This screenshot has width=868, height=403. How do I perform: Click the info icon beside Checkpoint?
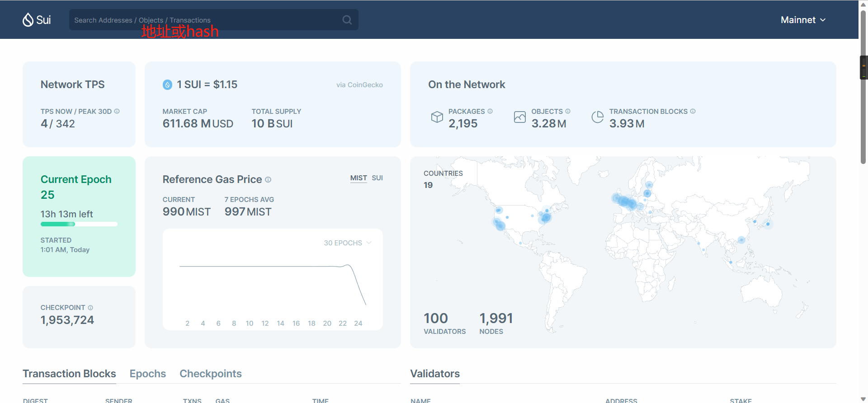(x=90, y=308)
